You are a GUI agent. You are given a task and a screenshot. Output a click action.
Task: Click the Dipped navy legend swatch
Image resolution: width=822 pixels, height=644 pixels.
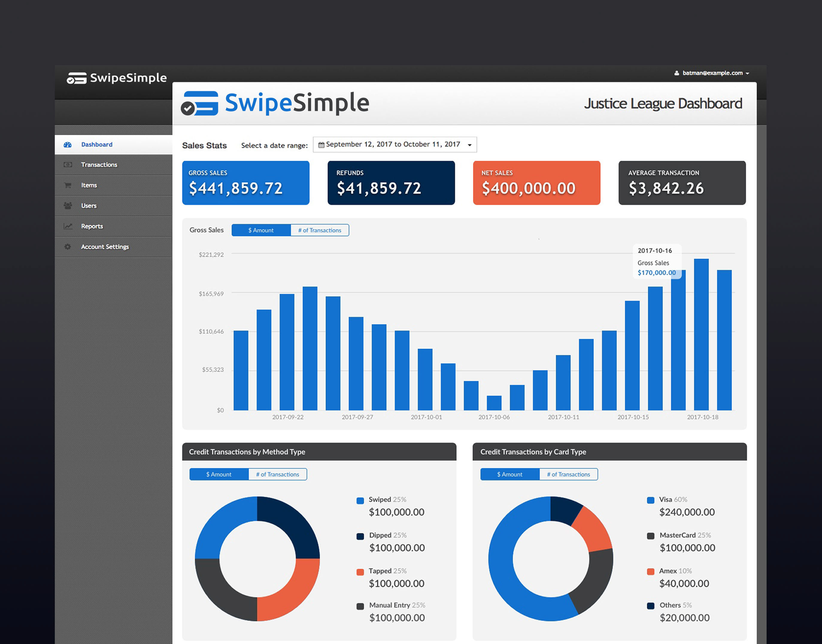pyautogui.click(x=360, y=536)
